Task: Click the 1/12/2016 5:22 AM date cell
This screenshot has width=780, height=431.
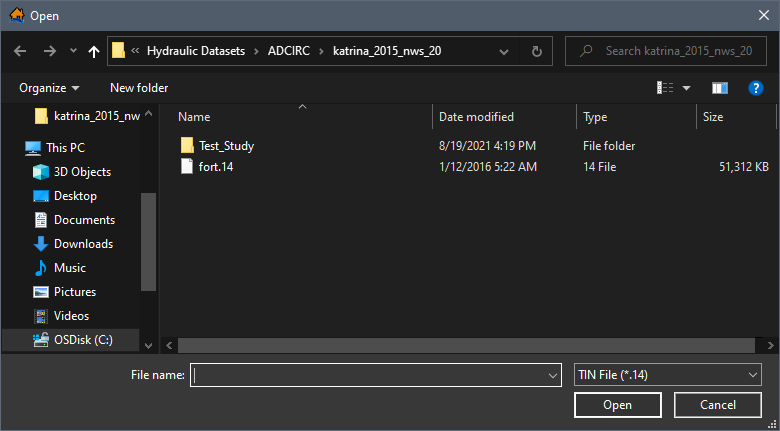Action: click(x=488, y=167)
